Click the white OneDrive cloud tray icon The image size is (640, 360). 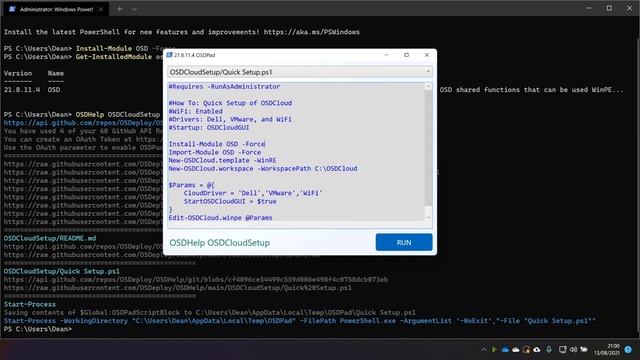516,349
